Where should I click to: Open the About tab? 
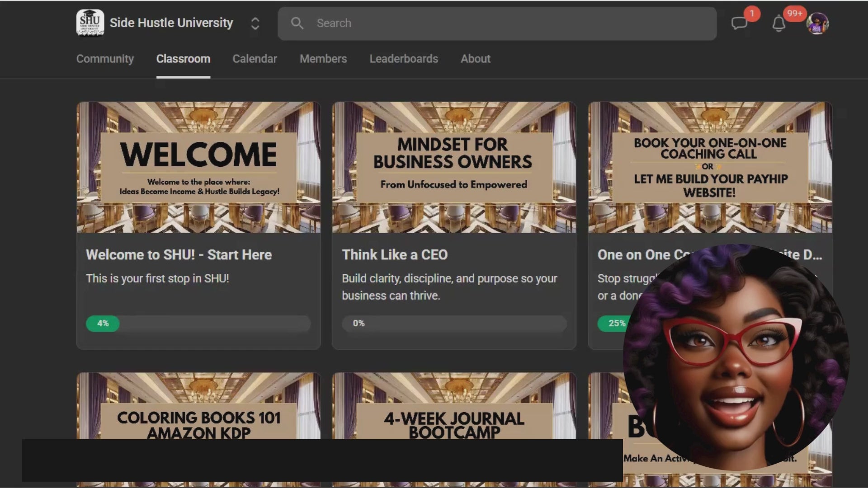(475, 59)
